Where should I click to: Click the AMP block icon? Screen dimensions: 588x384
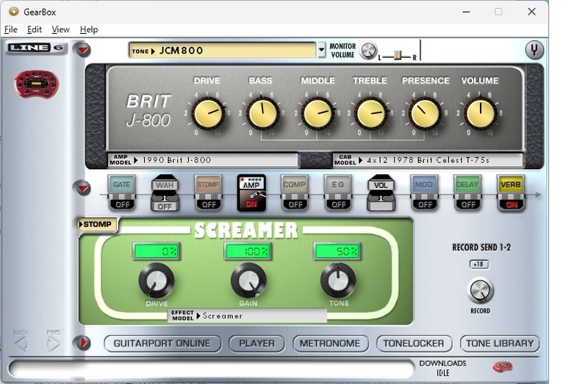point(251,193)
